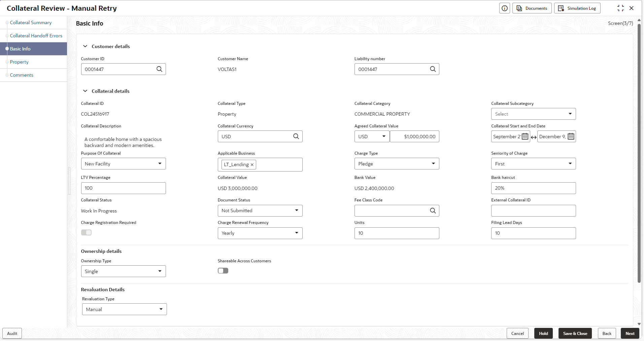This screenshot has height=341, width=644.
Task: Click the Work In Progress status text
Action: tap(99, 211)
